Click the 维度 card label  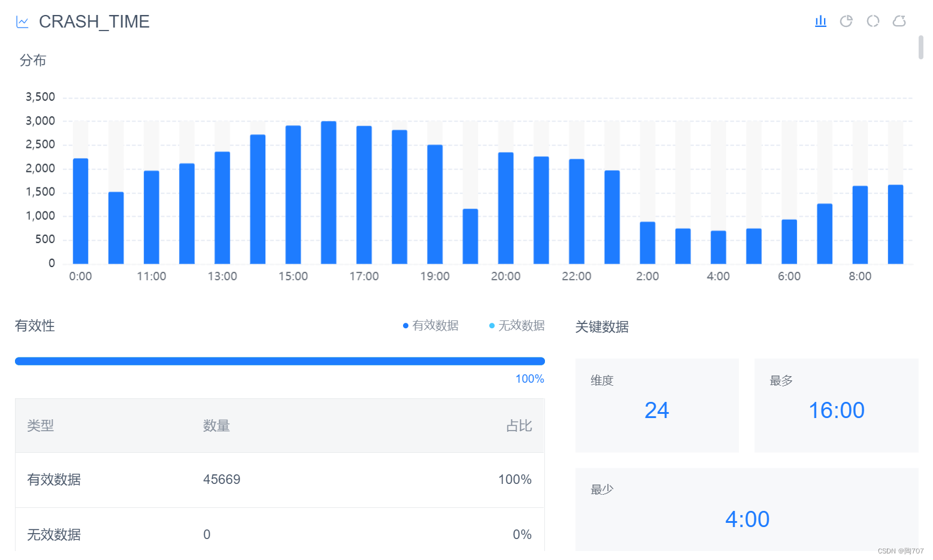pos(602,380)
